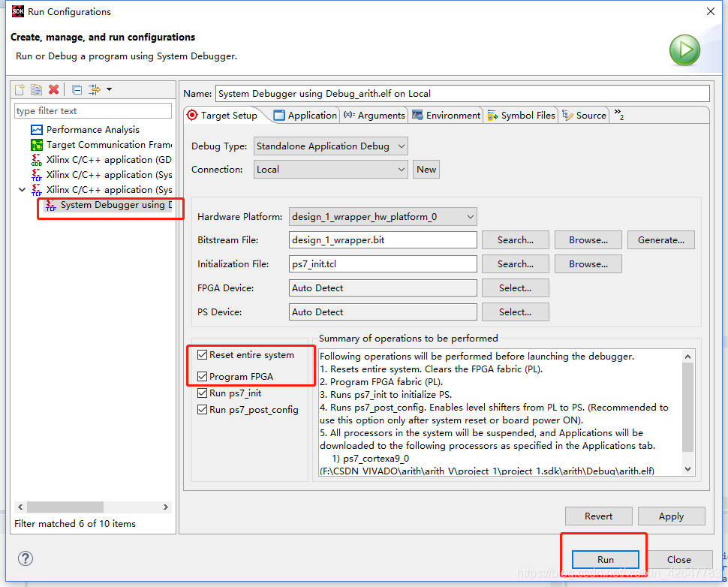Click the Bitstream File text field
Viewport: 728px width, 587px height.
point(383,240)
